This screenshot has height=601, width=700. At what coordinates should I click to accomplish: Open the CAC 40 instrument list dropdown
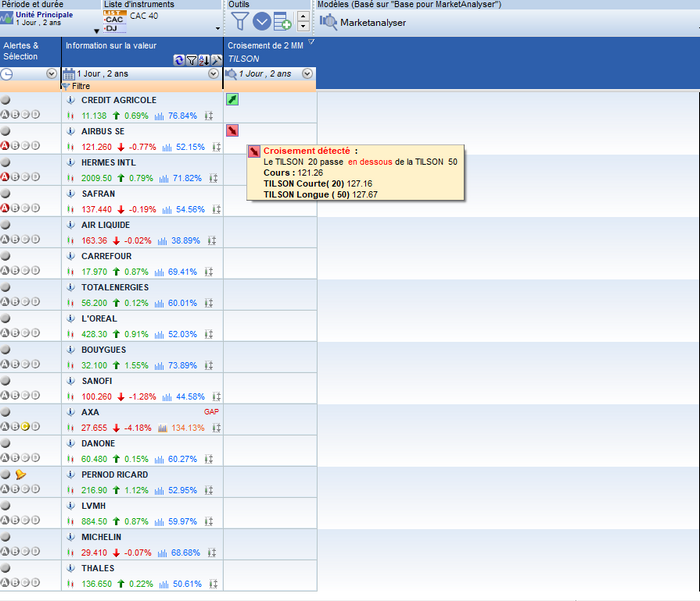pyautogui.click(x=218, y=28)
